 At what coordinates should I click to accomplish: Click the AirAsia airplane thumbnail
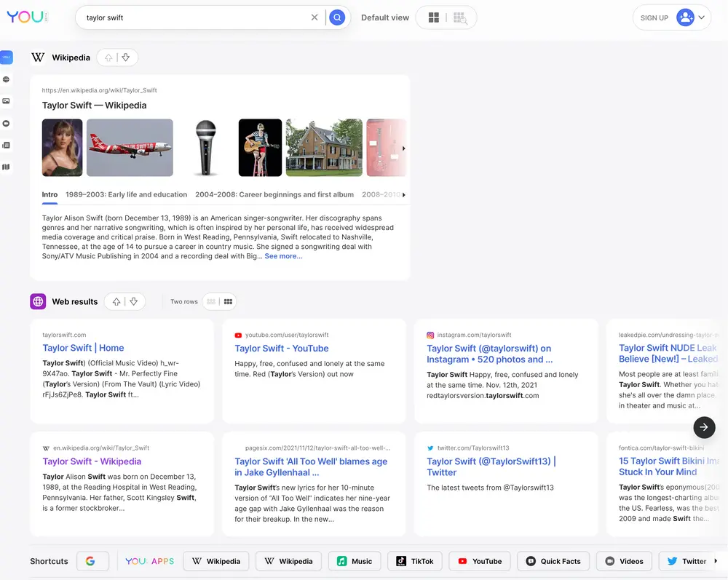[x=130, y=148]
